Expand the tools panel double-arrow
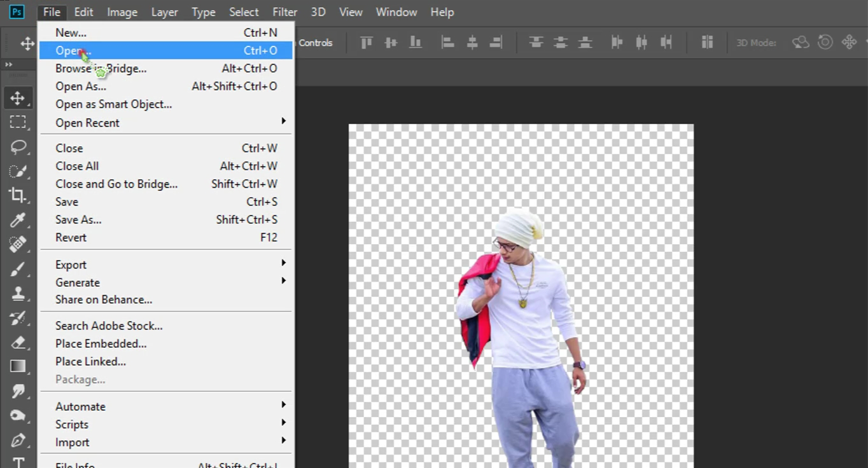868x468 pixels. pyautogui.click(x=9, y=65)
